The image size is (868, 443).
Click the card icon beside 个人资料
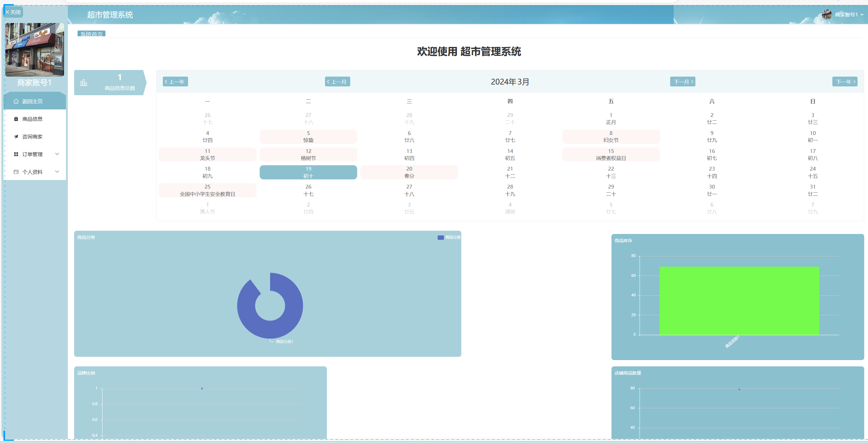click(x=16, y=172)
